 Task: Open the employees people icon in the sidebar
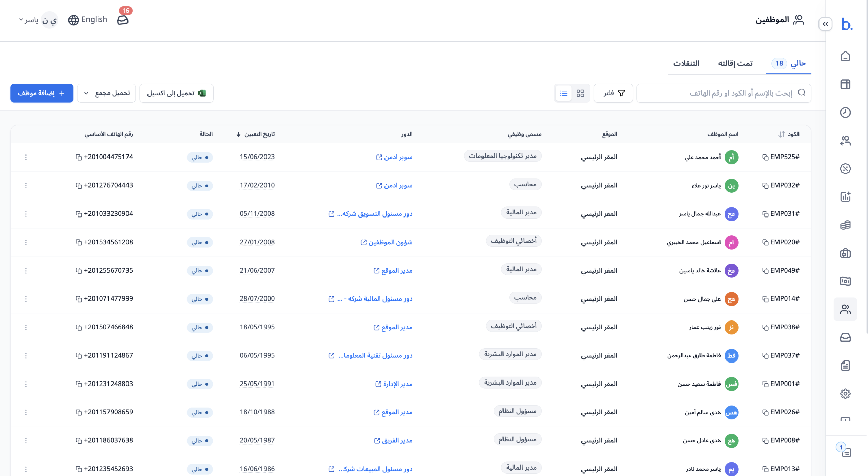click(845, 309)
